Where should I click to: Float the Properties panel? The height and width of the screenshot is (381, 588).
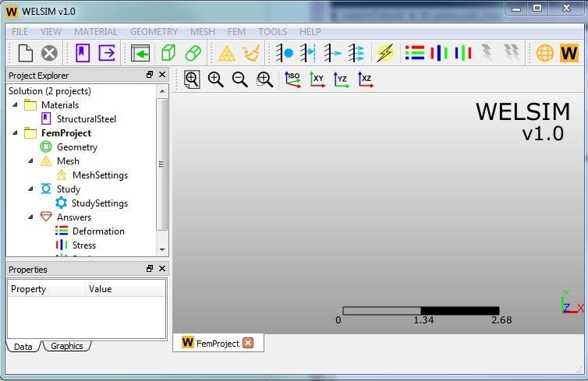point(150,269)
